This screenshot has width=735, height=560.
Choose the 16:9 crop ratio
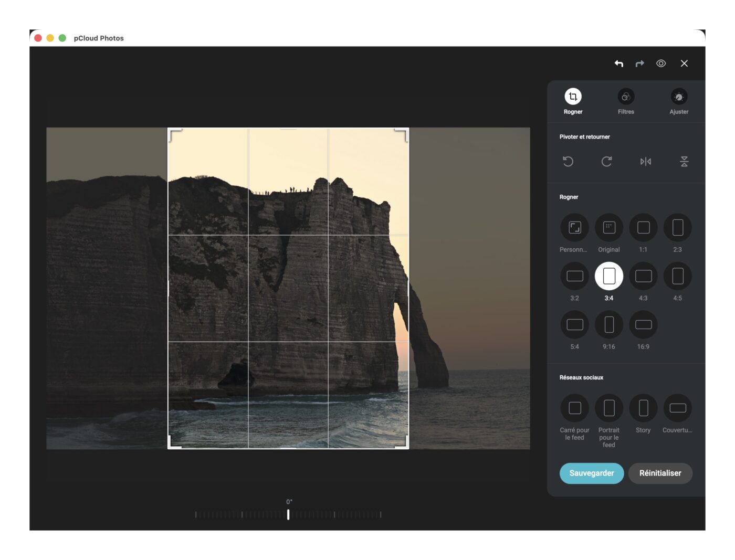coord(643,325)
